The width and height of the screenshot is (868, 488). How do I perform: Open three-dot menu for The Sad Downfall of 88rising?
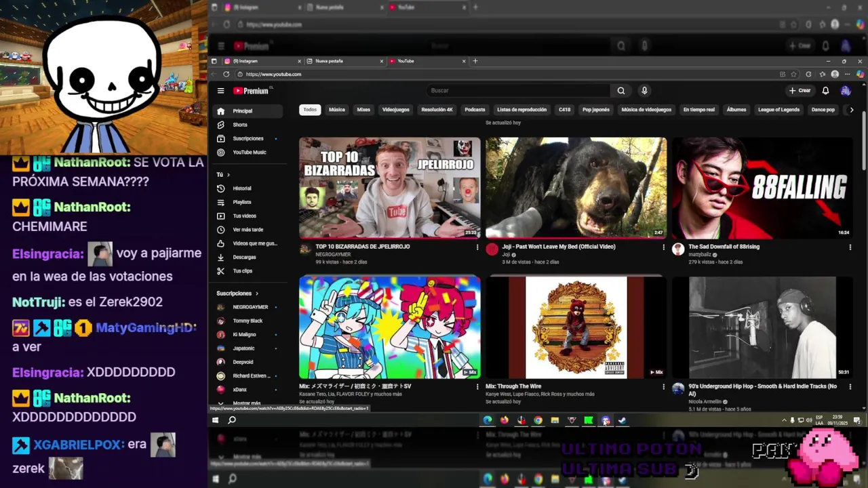(x=850, y=247)
